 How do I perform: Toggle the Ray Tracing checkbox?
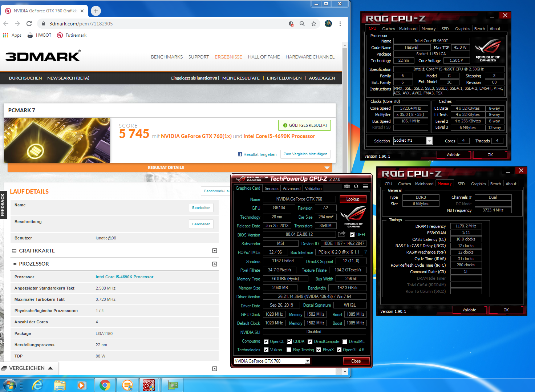tap(289, 350)
